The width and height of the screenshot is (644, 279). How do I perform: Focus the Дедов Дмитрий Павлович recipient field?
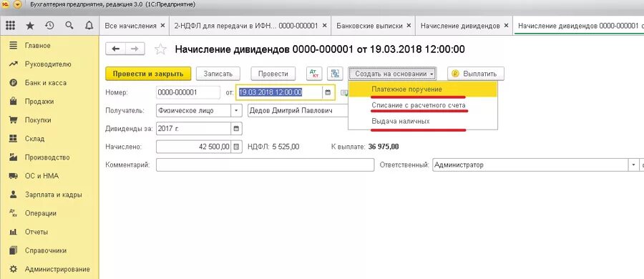tap(298, 111)
